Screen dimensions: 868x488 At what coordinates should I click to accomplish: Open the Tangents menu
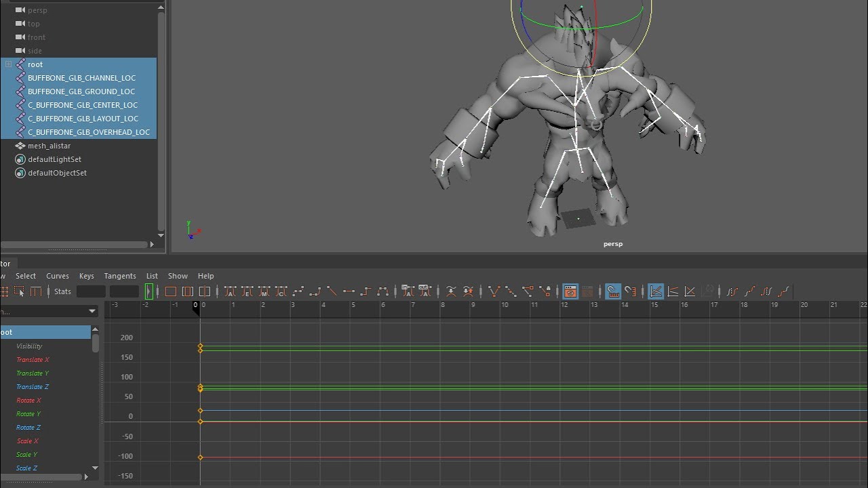coord(120,276)
